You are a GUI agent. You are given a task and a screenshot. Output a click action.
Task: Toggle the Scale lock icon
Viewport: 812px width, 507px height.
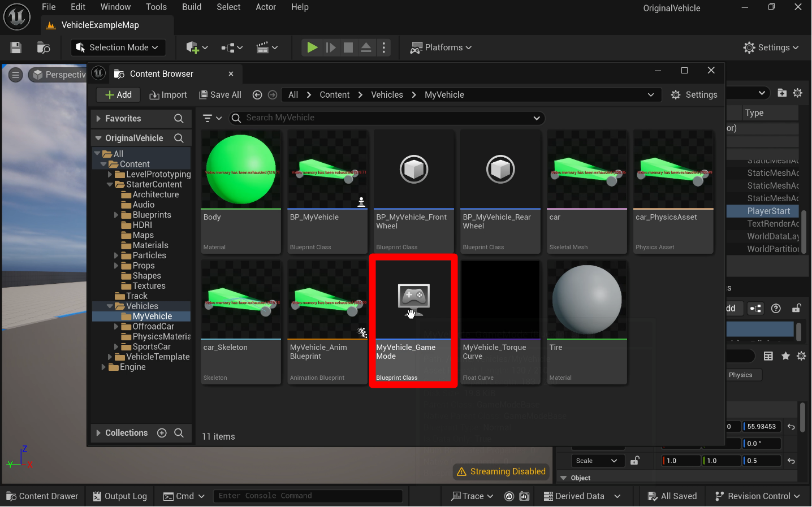point(635,461)
